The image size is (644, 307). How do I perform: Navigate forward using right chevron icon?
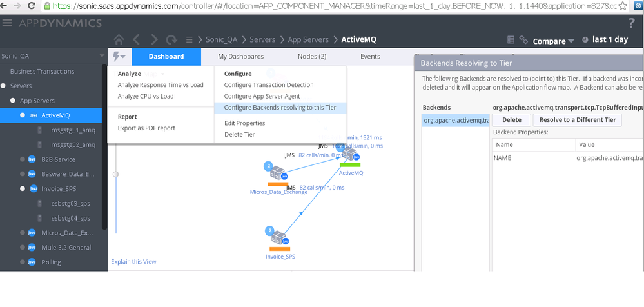point(154,39)
